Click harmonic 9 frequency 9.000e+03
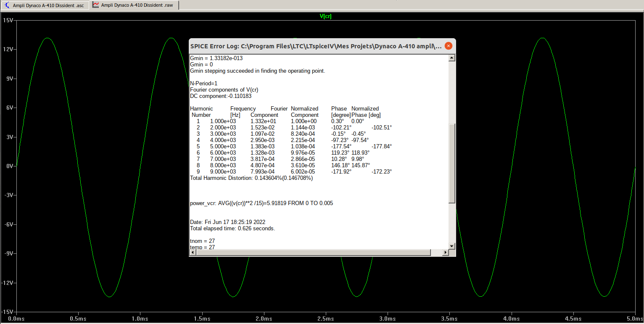 pyautogui.click(x=223, y=172)
